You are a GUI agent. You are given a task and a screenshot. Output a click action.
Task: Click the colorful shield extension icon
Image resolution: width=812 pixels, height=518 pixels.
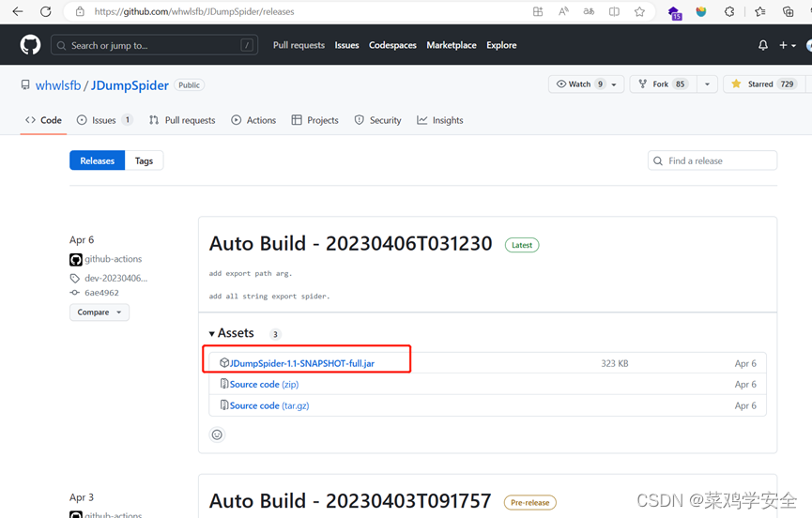pyautogui.click(x=701, y=11)
